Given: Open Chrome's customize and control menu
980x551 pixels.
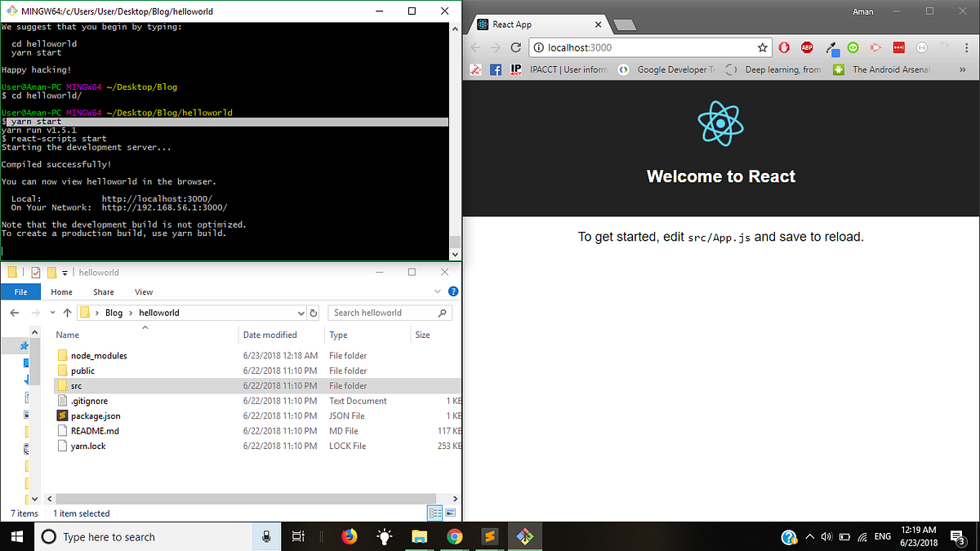Looking at the screenshot, I should (x=966, y=47).
